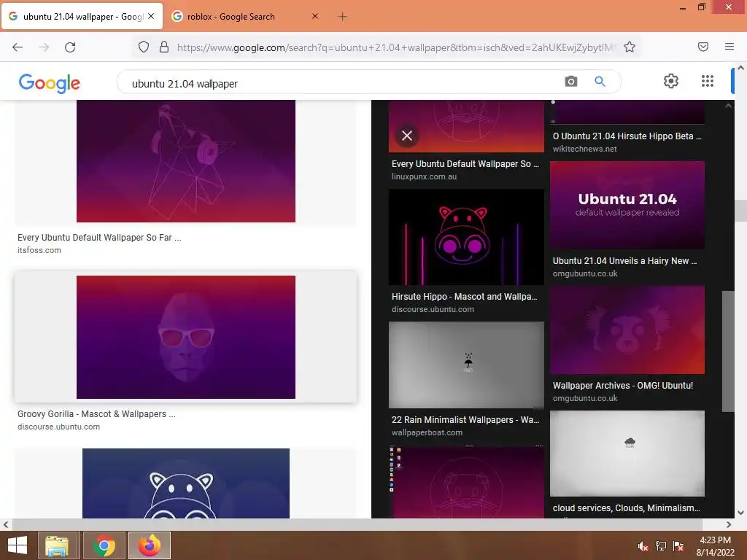
Task: Open the Groovy Gorilla wallpaper thumbnail
Action: pos(186,337)
